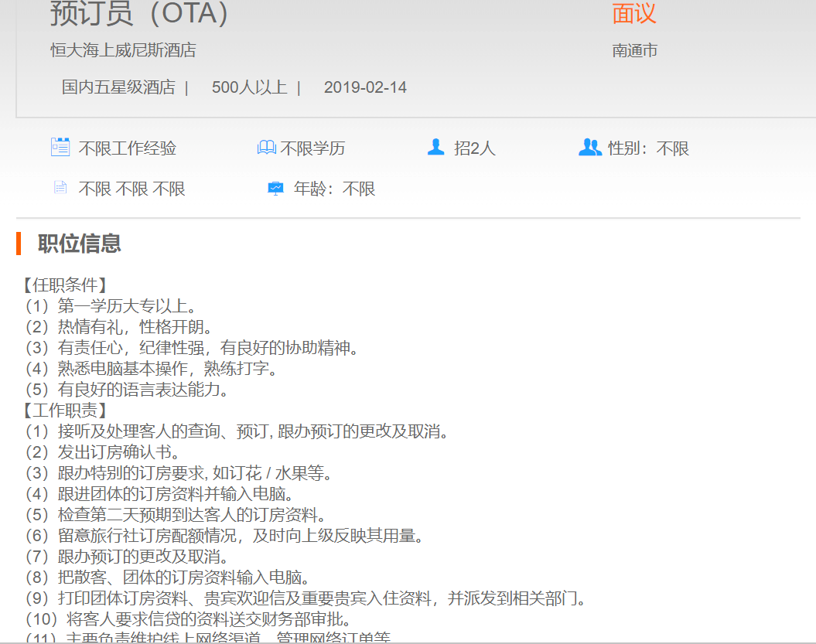Click the calendar icon beside 不限工作经验
The width and height of the screenshot is (816, 644).
(60, 147)
